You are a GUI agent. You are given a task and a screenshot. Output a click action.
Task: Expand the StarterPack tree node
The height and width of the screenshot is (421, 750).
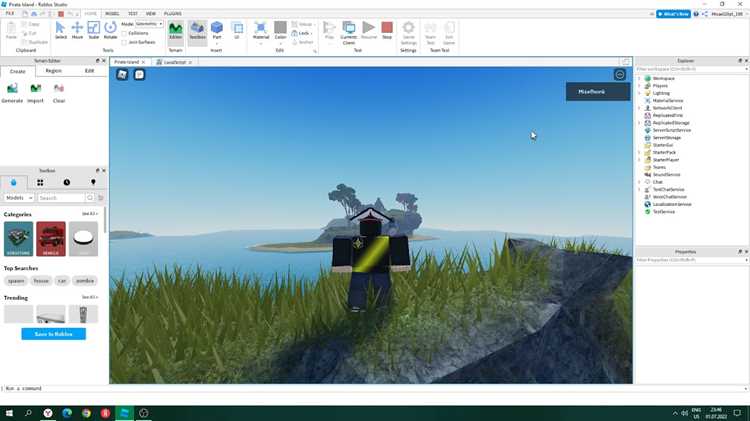click(x=640, y=152)
